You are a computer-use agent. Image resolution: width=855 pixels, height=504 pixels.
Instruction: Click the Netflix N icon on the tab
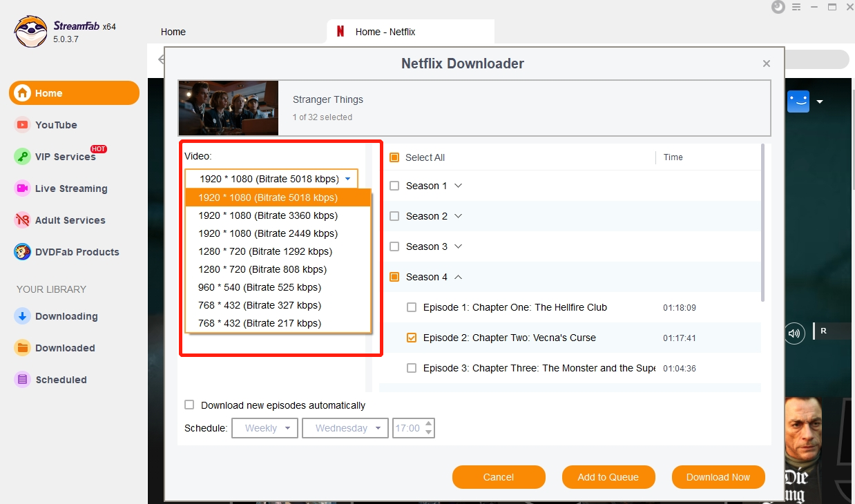(x=340, y=32)
